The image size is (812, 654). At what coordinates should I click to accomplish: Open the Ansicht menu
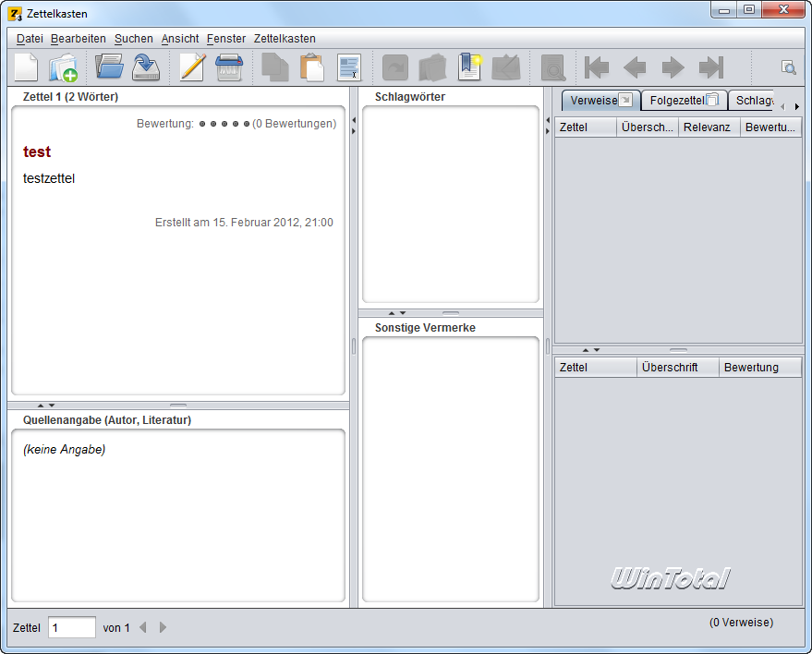tap(180, 39)
